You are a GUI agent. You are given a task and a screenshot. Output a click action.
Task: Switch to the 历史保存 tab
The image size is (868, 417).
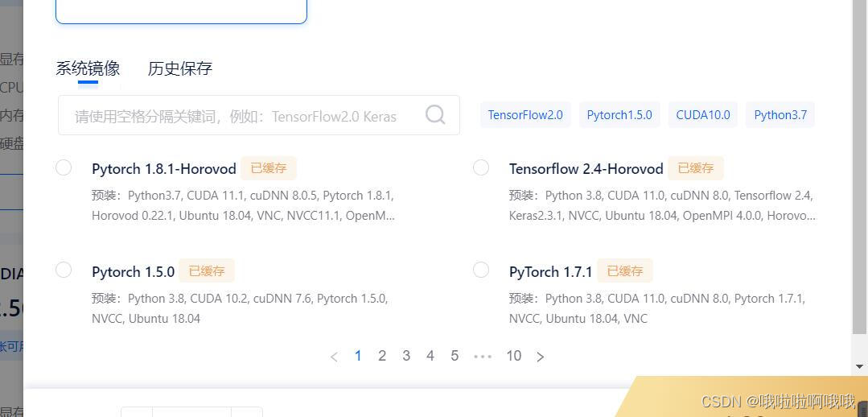click(x=180, y=68)
